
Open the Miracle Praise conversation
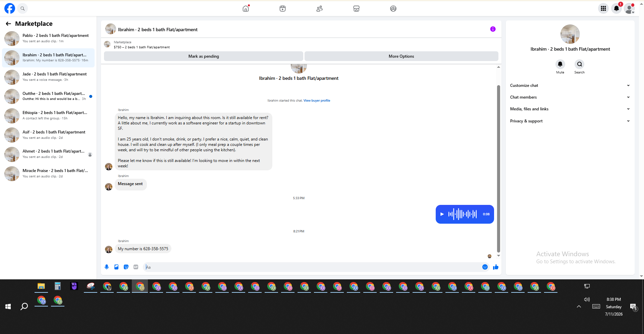(48, 173)
